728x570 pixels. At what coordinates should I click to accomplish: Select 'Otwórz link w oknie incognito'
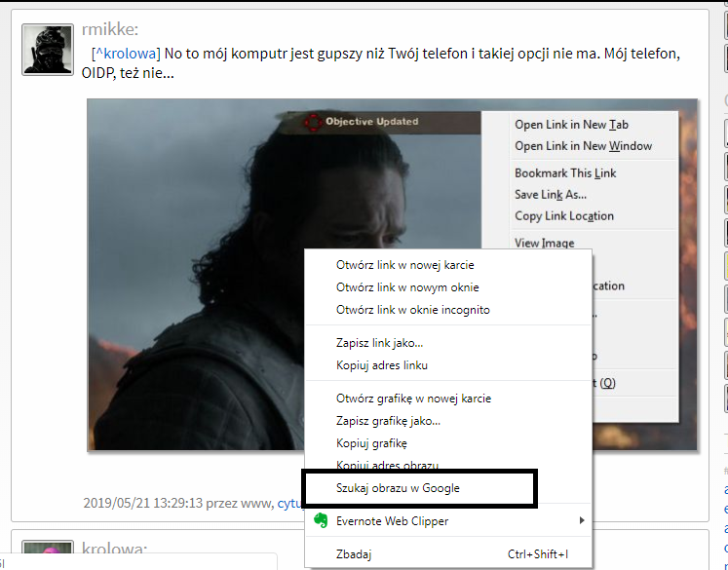(x=448, y=310)
